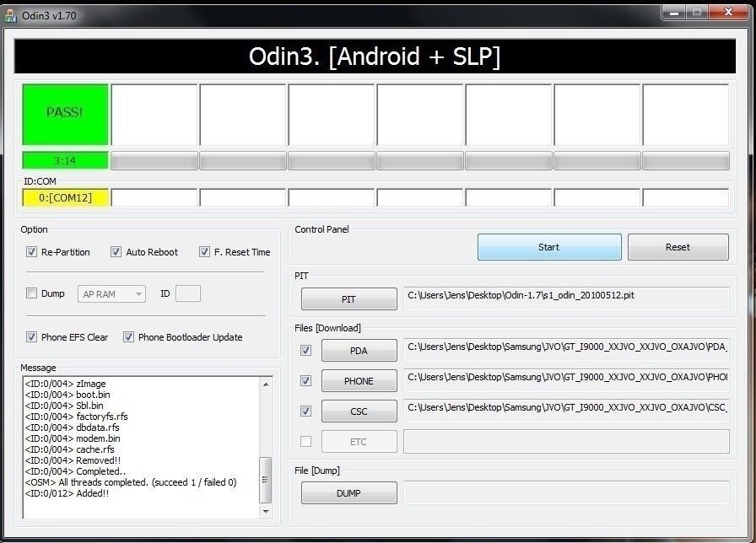
Task: Click the Reset button
Action: pyautogui.click(x=678, y=247)
